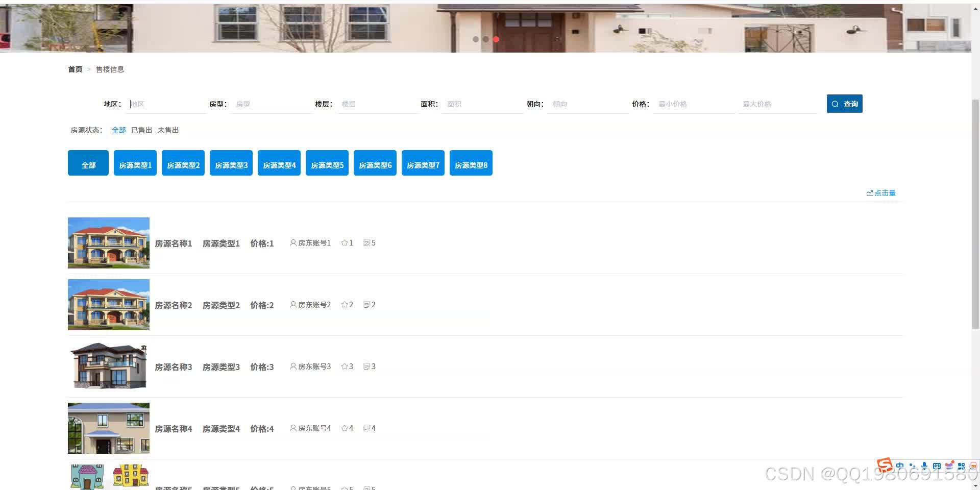Click the skin palette icon on Sogou toolbar
The width and height of the screenshot is (980, 490).
[x=949, y=466]
